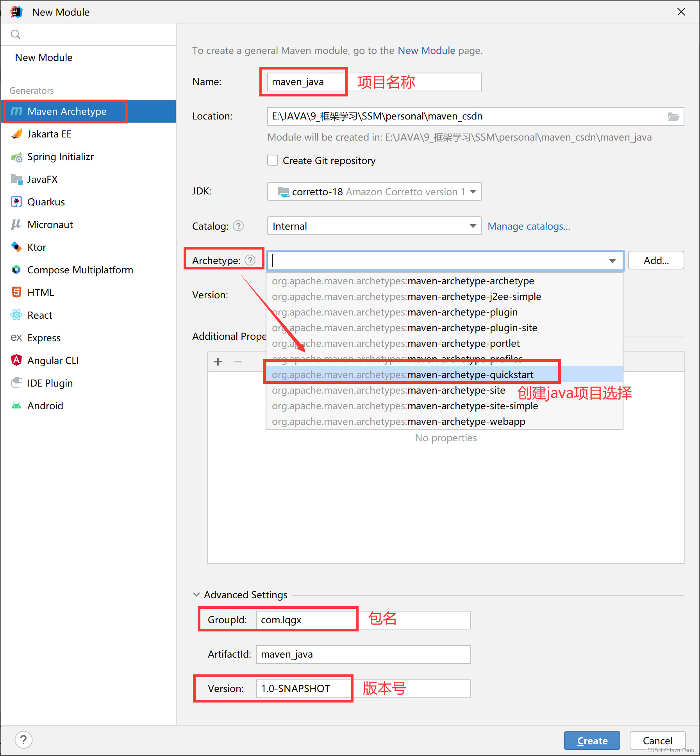Select maven-archetype-portlet entry

(x=445, y=343)
